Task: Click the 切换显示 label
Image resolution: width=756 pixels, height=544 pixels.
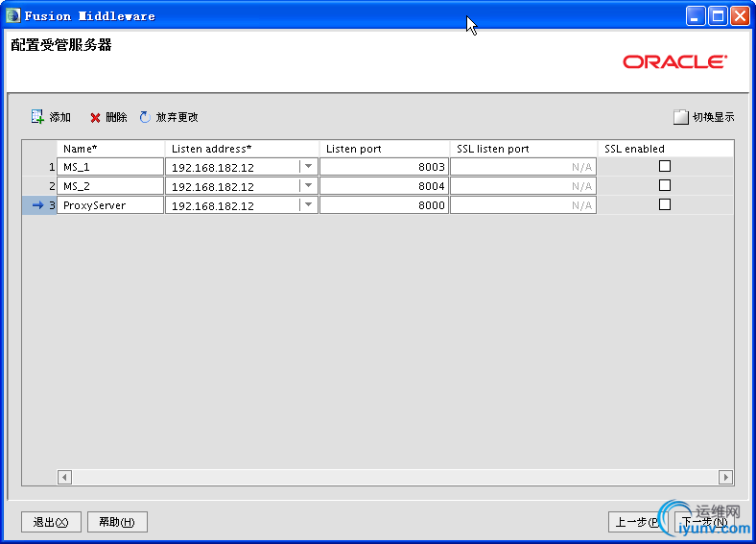Action: tap(714, 117)
